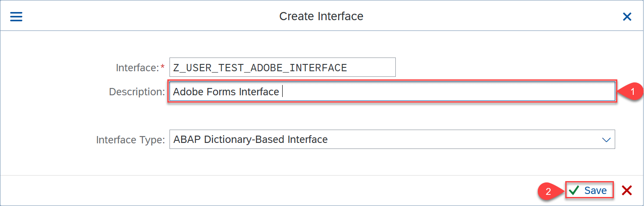Open the hamburger menu in the dialog header
This screenshot has width=644, height=206.
(16, 17)
